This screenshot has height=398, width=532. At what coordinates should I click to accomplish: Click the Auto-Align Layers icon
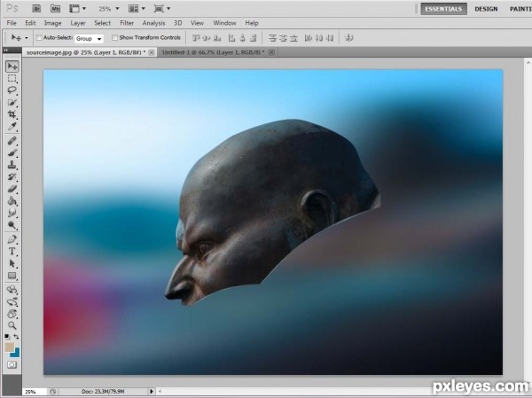click(x=348, y=38)
